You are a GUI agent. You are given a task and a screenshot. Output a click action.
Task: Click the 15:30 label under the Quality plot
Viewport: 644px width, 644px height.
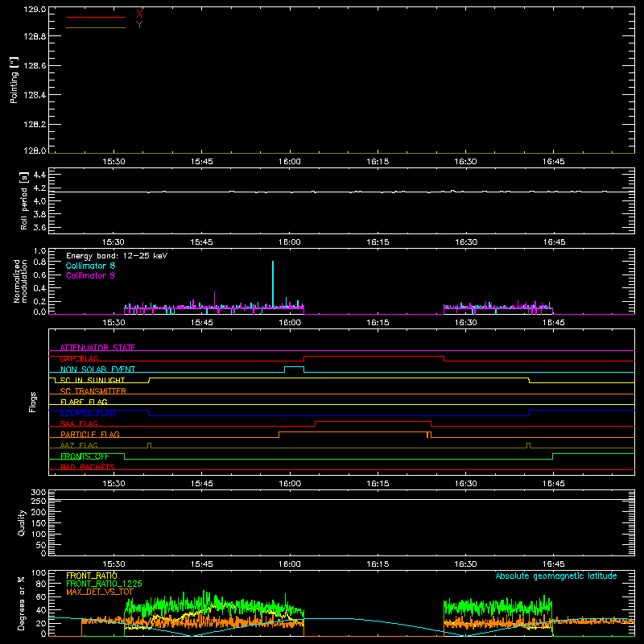(114, 564)
